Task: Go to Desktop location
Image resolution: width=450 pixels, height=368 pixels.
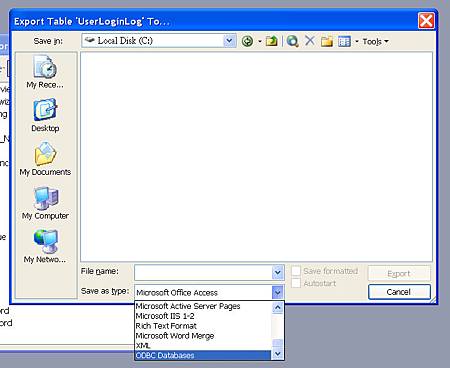Action: [x=45, y=115]
